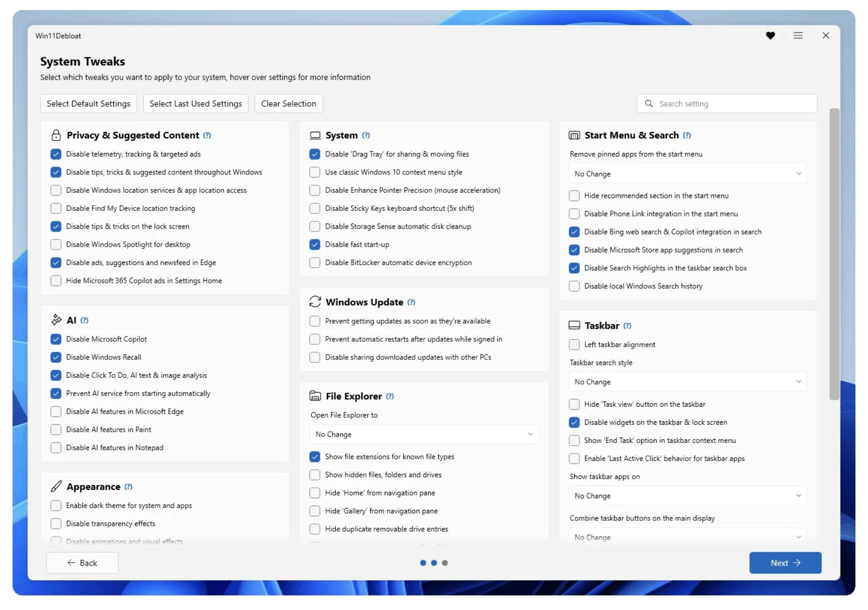Viewport: 868px width, 610px height.
Task: Check Use classic Windows 10 context menu style
Action: (315, 172)
